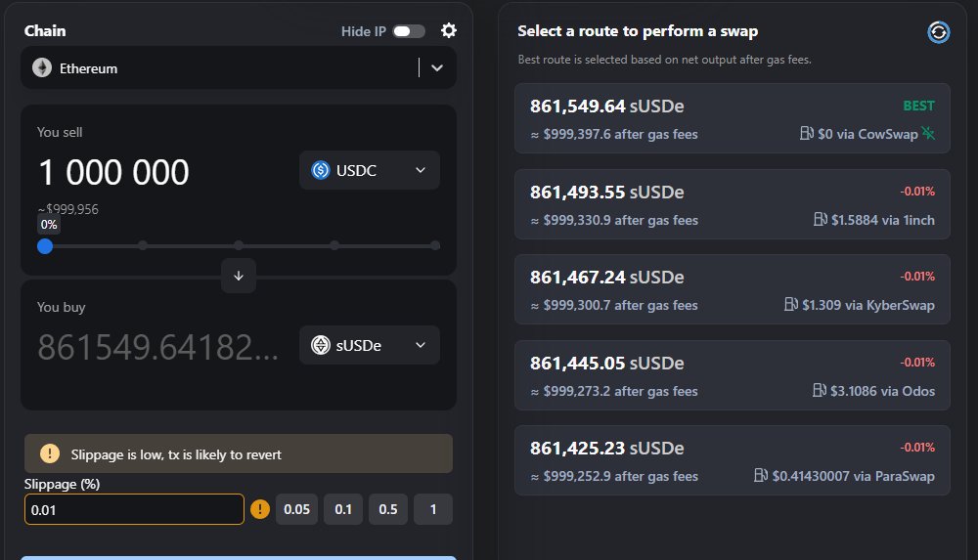This screenshot has width=978, height=560.
Task: Set slippage to 1 percent
Action: click(433, 509)
